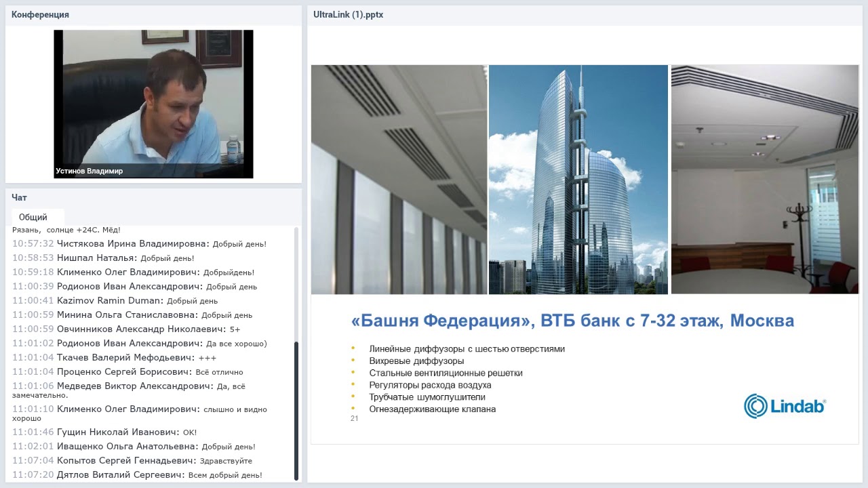Click Клименко's 'Добрыйдень!' message

pyautogui.click(x=133, y=272)
